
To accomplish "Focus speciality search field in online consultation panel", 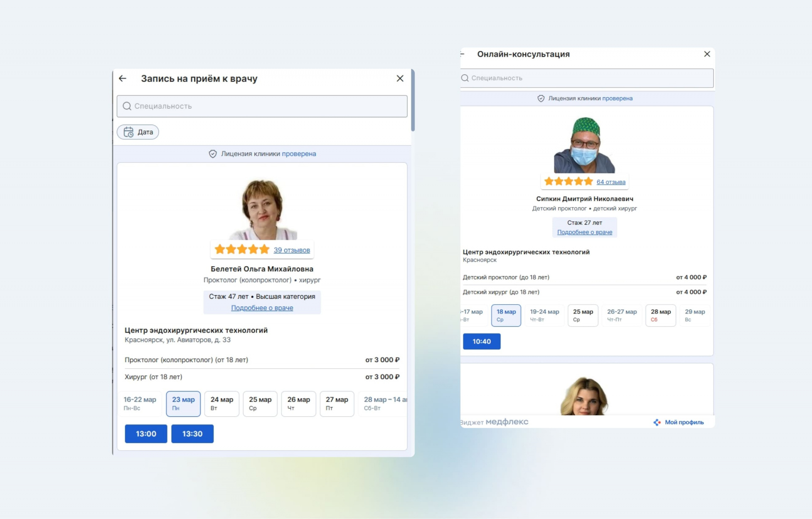I will tap(587, 78).
